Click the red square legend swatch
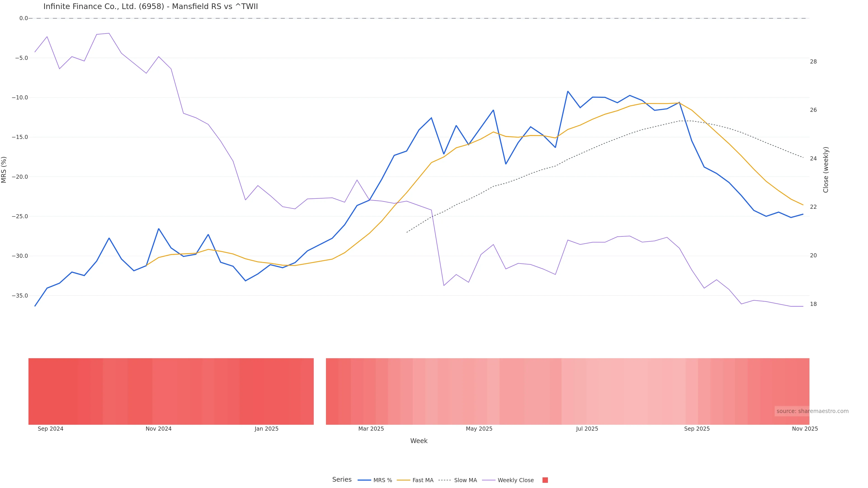 tap(545, 480)
